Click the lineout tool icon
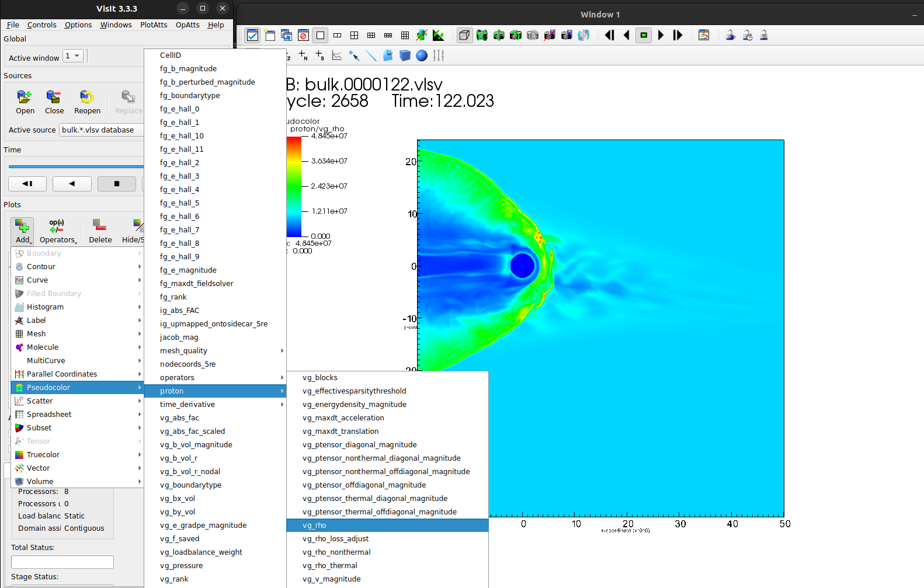This screenshot has height=588, width=924. point(371,55)
